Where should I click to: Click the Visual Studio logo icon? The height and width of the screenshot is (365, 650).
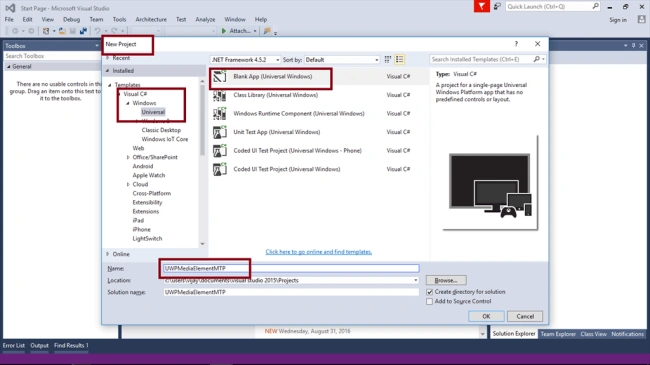(10, 8)
